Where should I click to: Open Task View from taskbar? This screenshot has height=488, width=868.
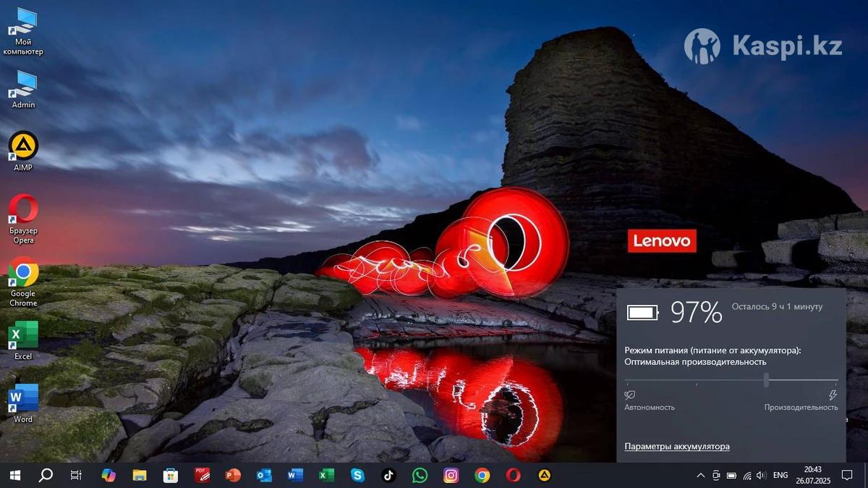point(76,476)
